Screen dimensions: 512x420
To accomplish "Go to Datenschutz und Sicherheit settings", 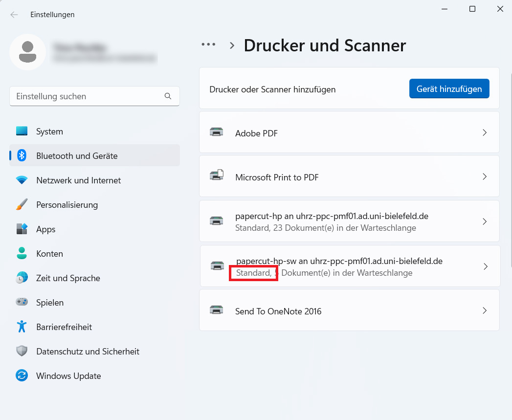I will [95, 352].
